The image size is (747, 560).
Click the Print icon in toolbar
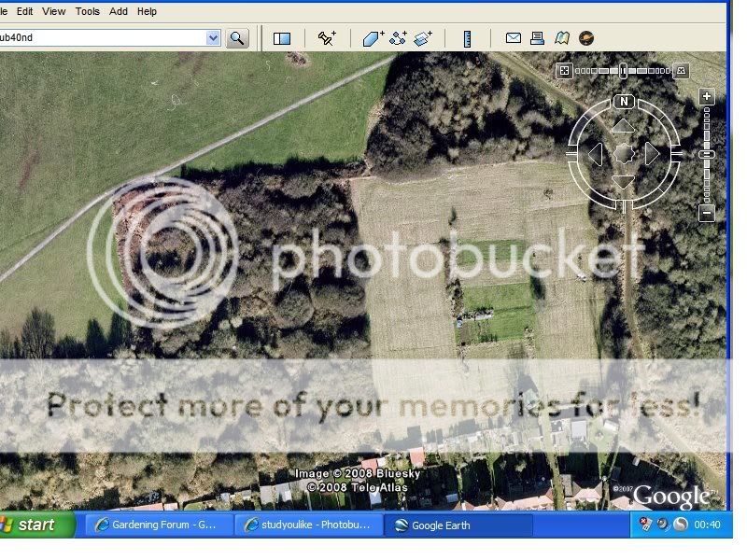[x=537, y=38]
